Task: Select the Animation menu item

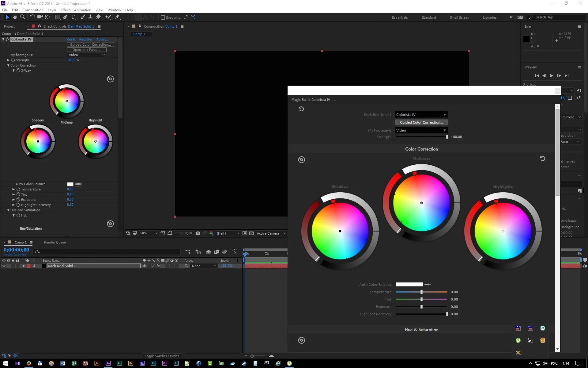Action: point(83,10)
